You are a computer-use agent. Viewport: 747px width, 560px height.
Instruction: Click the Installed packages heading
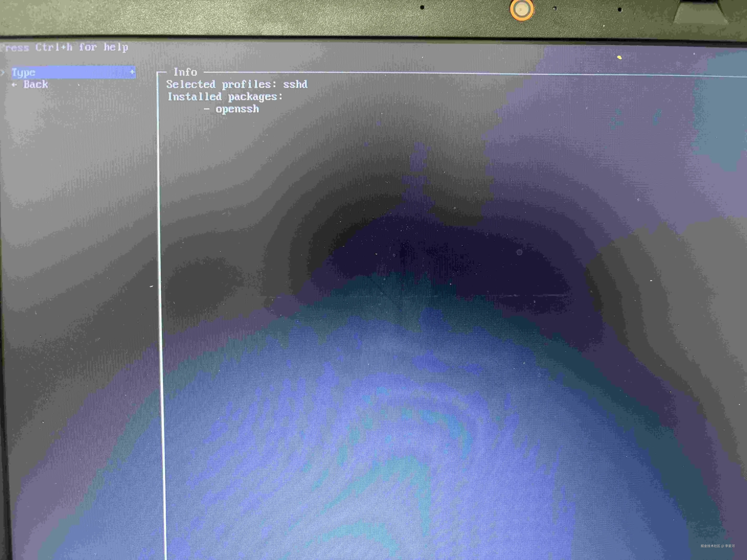tap(225, 97)
